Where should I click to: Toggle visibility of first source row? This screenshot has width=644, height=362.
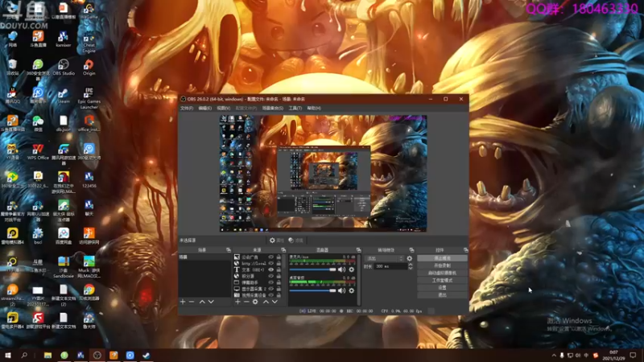tap(270, 257)
